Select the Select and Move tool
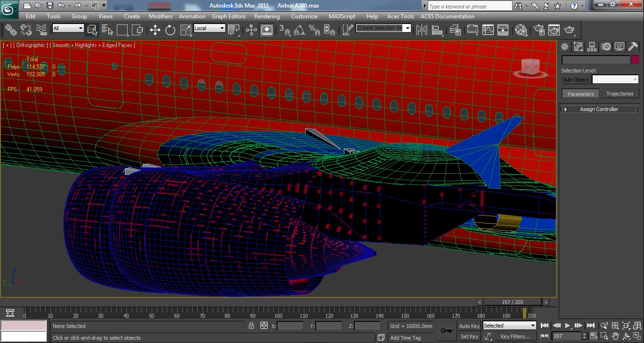This screenshot has height=343, width=644. (x=155, y=30)
